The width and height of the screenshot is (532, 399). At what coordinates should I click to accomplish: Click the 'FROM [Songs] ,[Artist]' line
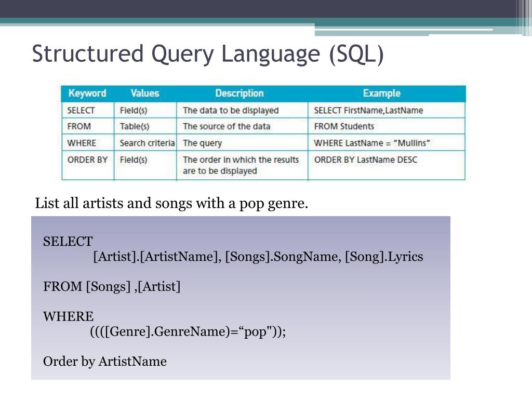112,287
